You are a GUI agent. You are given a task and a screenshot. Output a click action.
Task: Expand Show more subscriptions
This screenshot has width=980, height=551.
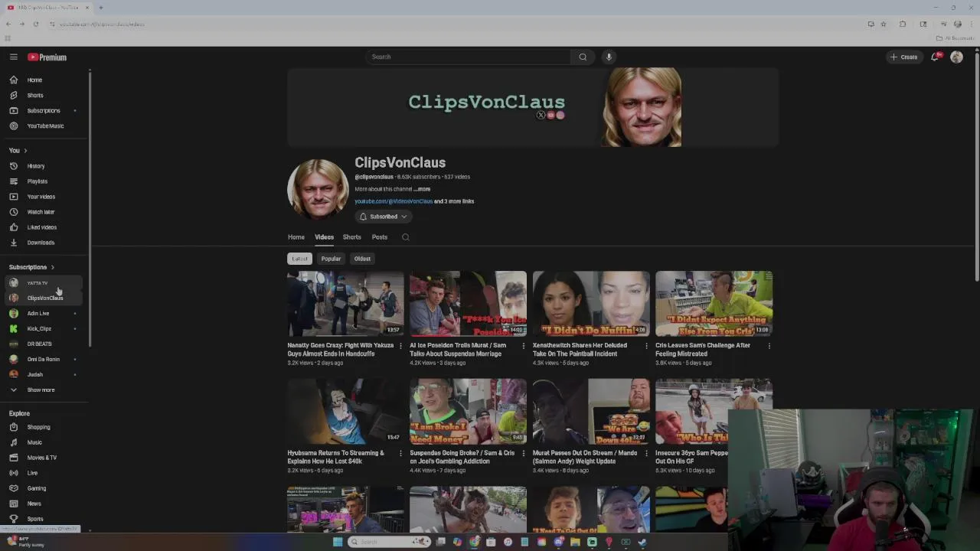(44, 390)
